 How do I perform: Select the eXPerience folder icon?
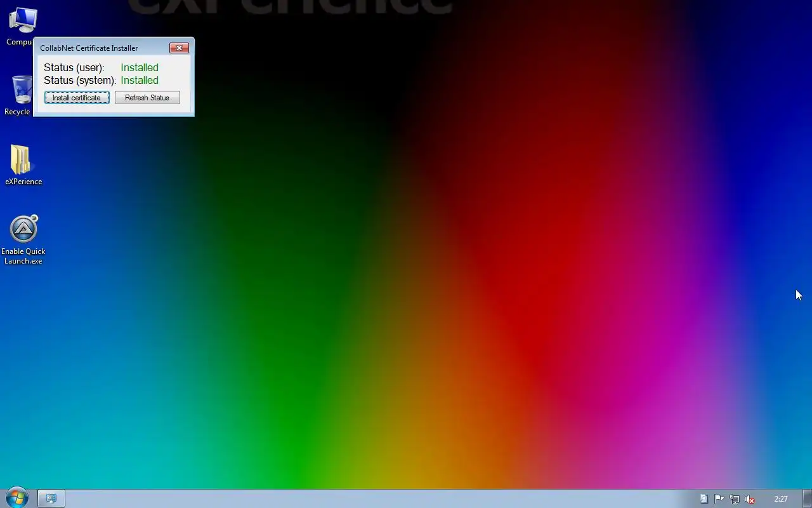[23, 165]
